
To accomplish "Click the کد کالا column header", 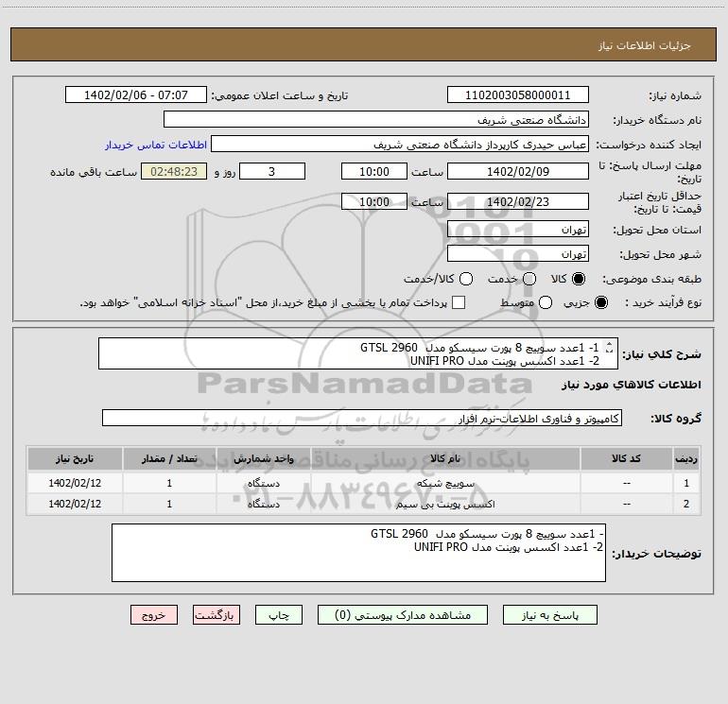I will point(626,458).
